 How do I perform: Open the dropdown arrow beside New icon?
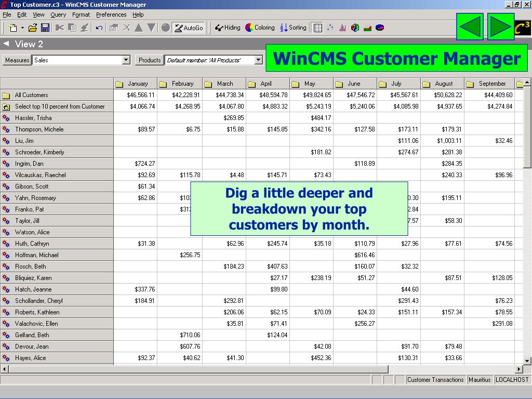(22, 28)
